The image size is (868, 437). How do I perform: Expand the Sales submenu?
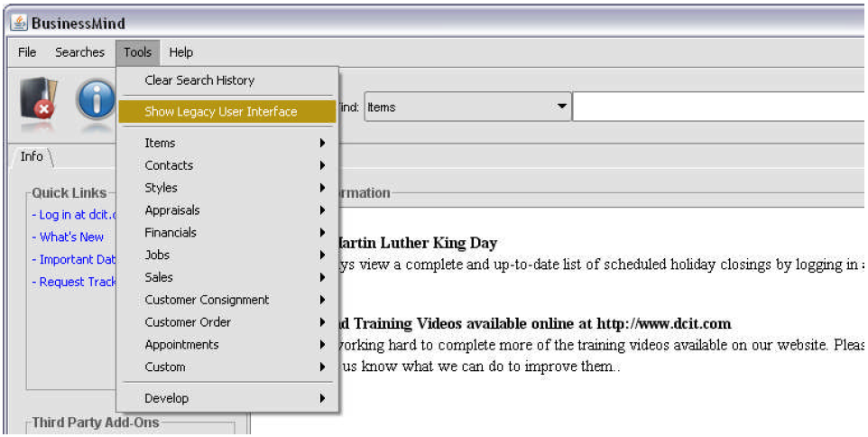[227, 277]
